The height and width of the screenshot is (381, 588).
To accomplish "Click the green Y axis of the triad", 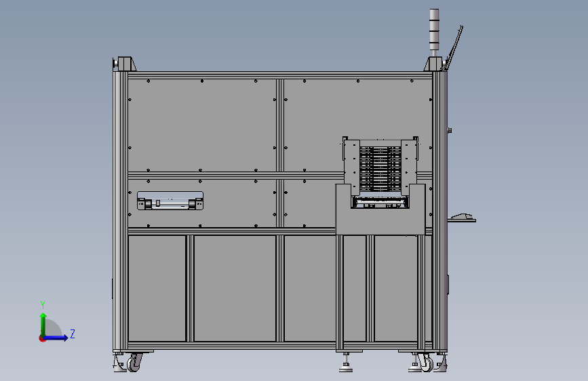I will (43, 325).
